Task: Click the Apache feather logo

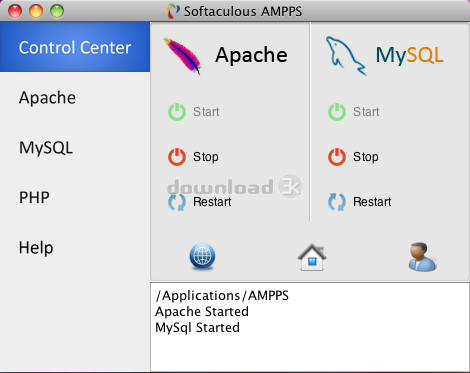Action: (x=182, y=56)
